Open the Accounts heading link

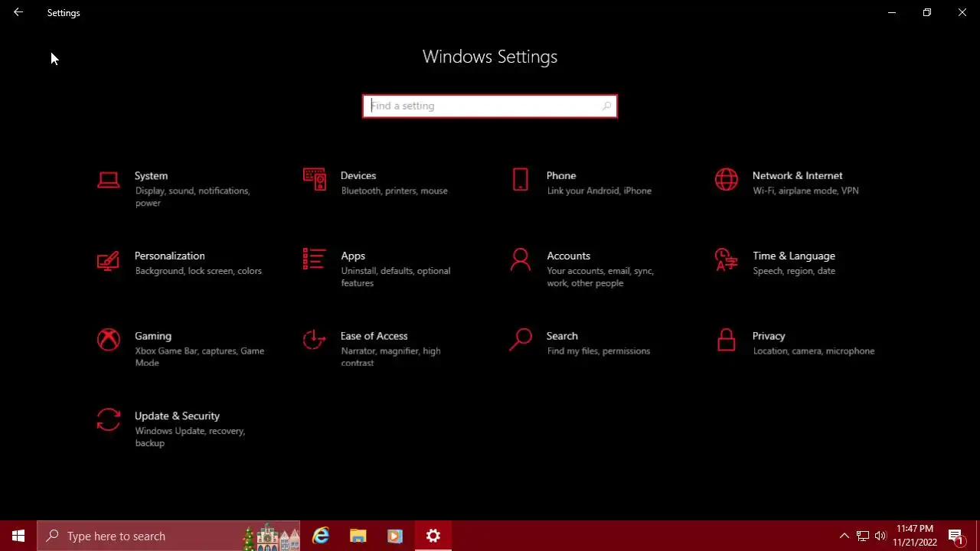(x=568, y=256)
